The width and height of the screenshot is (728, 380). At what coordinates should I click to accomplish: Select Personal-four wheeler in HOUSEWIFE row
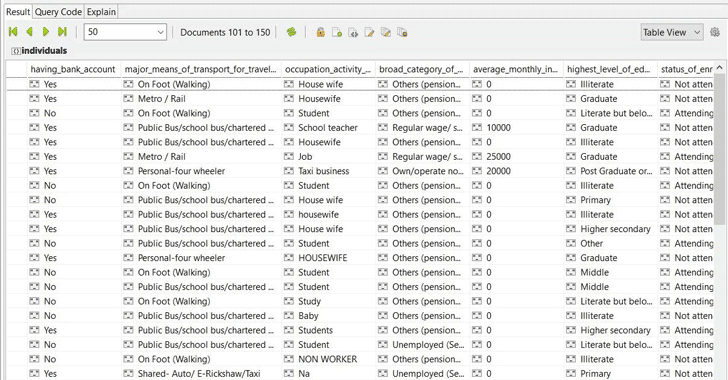click(201, 258)
